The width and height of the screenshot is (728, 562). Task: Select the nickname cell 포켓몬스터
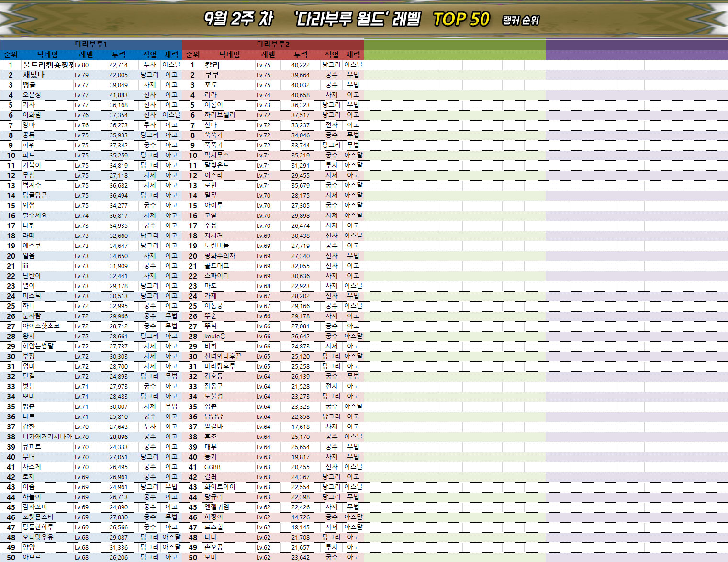(x=38, y=517)
